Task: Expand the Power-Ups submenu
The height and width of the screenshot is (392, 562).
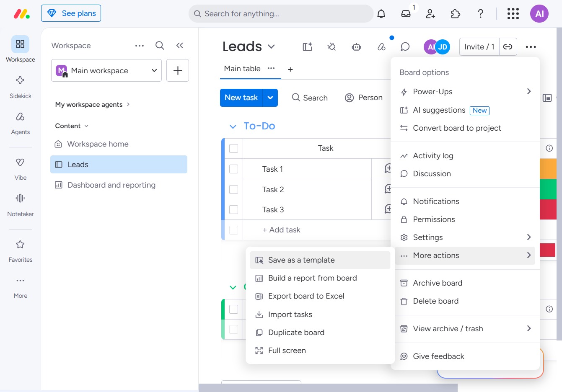Action: click(465, 92)
